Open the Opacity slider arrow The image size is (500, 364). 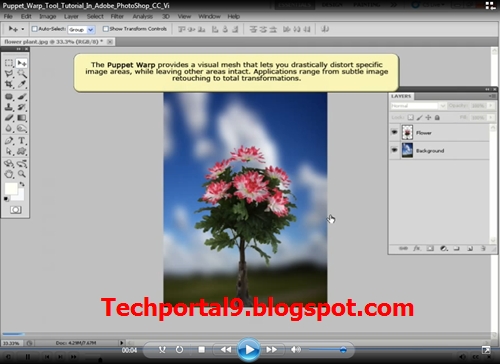click(490, 106)
